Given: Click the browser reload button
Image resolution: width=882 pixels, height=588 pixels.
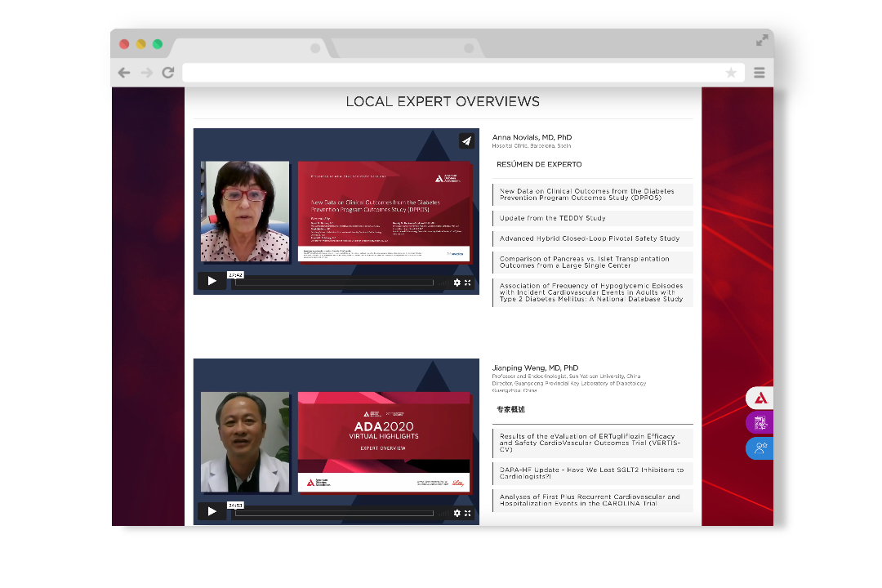Looking at the screenshot, I should pos(168,73).
